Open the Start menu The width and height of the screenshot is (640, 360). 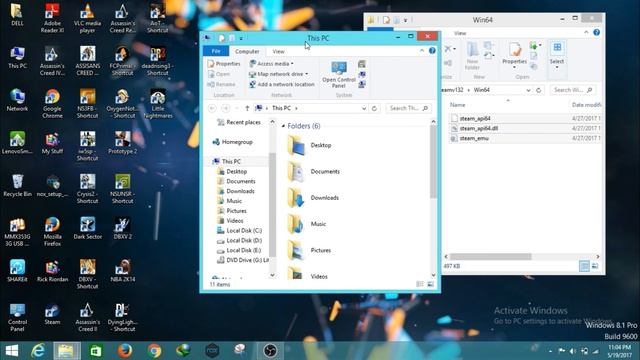point(12,351)
